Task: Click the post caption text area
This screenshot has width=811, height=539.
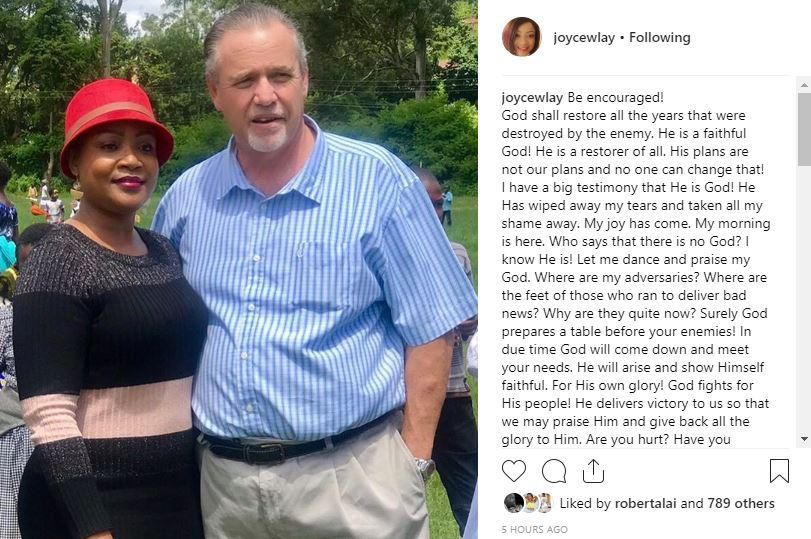Action: pos(636,268)
